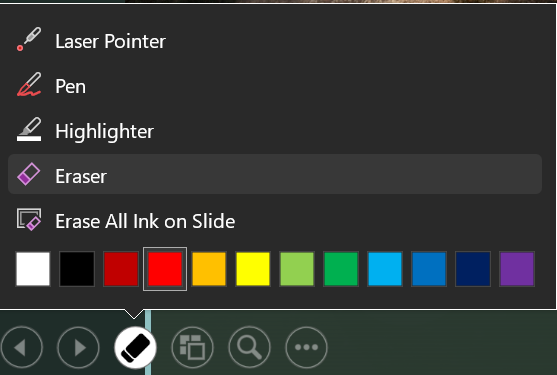Pick the black ink color

77,269
